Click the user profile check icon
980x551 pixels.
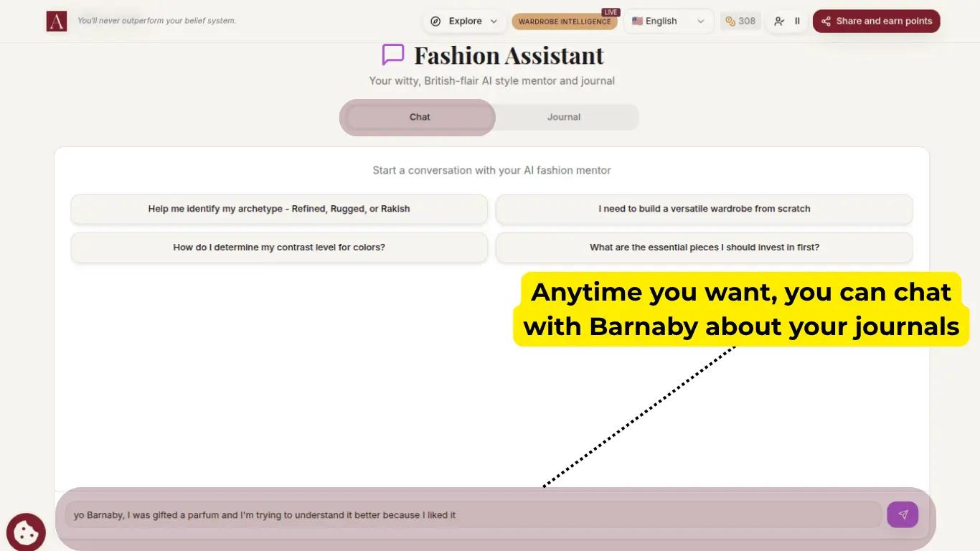779,22
